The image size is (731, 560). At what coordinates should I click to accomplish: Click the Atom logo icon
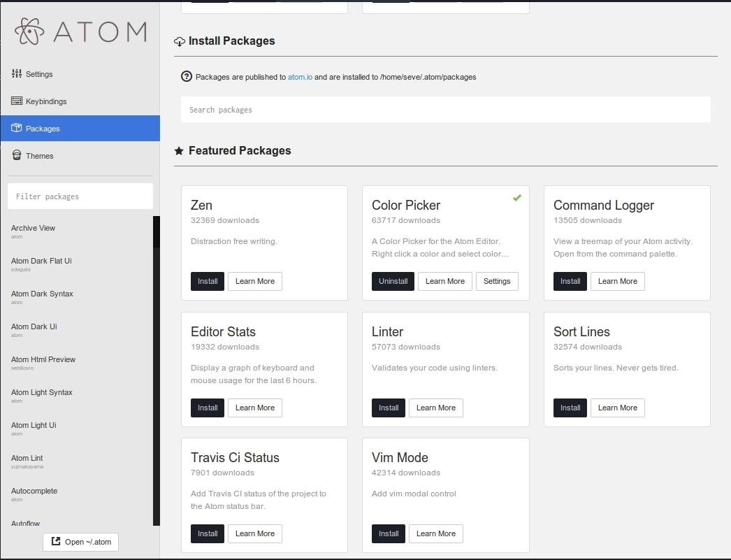coord(29,31)
